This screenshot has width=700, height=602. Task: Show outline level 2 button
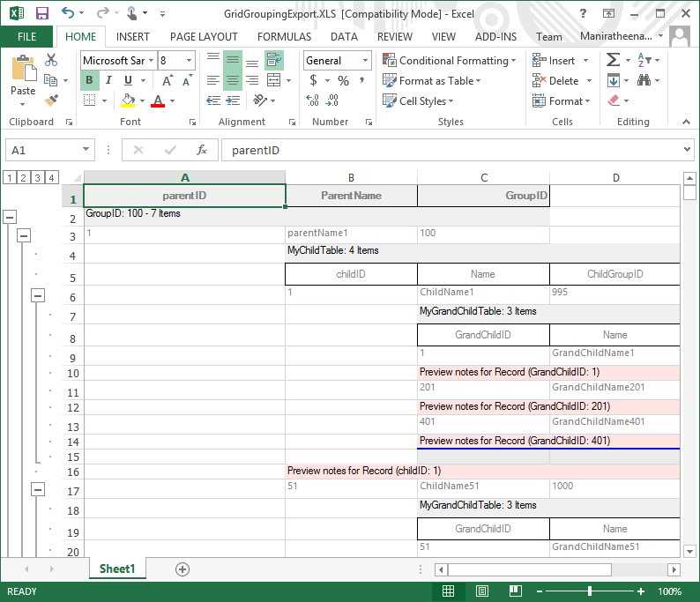click(24, 177)
